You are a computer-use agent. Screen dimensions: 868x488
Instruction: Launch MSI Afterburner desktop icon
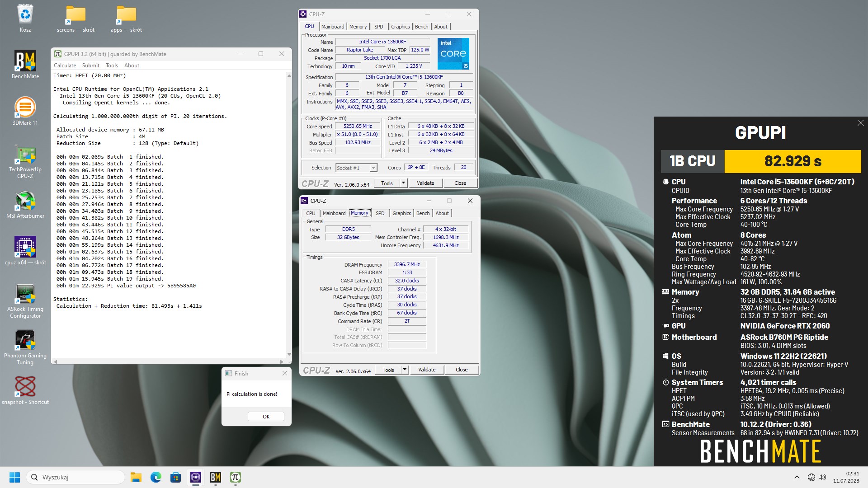pos(25,205)
